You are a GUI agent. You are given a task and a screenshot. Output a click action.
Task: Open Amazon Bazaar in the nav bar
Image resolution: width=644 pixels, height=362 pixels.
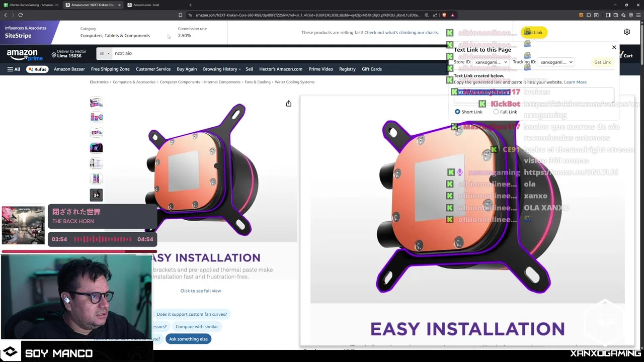[69, 69]
